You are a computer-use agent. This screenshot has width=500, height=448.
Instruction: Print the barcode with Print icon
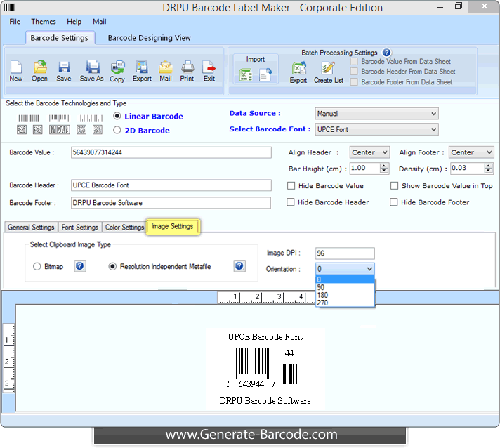pyautogui.click(x=187, y=67)
